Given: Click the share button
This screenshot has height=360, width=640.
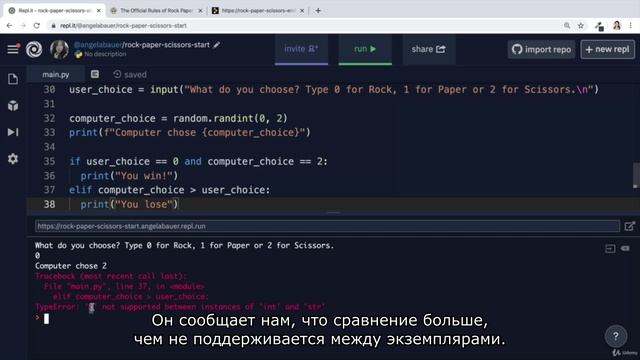Looking at the screenshot, I should coord(429,49).
